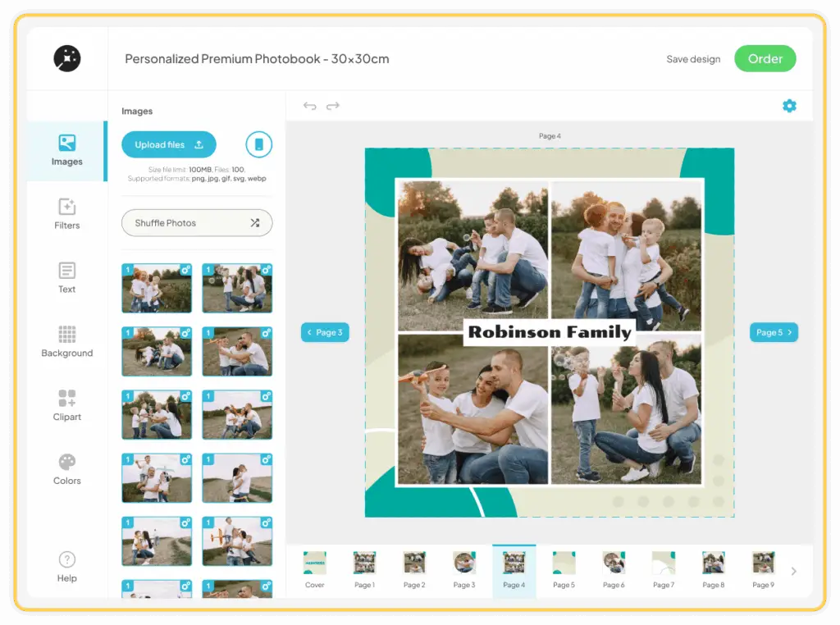Open the Clipart panel
The height and width of the screenshot is (625, 840).
[67, 405]
